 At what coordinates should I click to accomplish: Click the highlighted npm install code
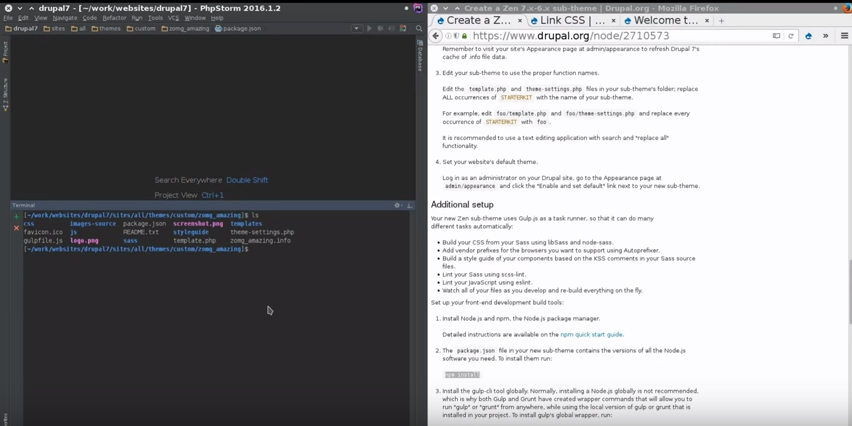click(x=462, y=375)
